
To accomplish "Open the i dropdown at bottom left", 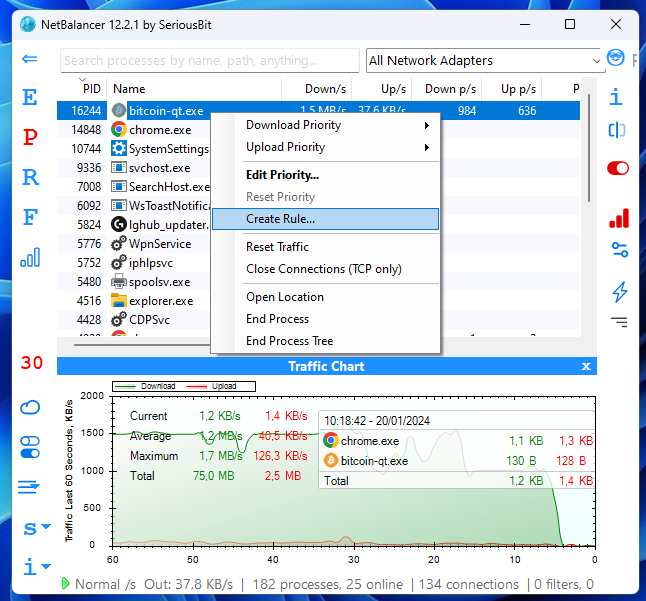I will [36, 566].
